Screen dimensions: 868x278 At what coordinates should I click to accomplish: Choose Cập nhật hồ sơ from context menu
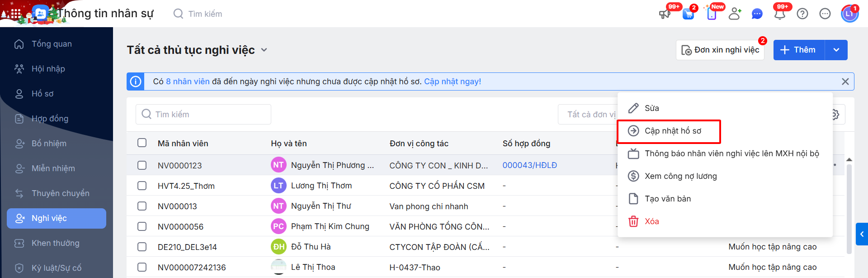[x=673, y=131]
